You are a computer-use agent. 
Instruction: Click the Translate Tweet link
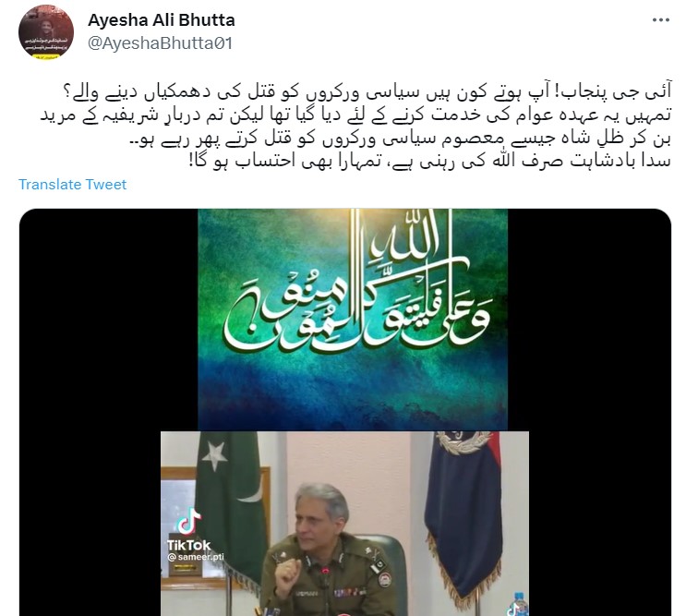click(x=72, y=184)
